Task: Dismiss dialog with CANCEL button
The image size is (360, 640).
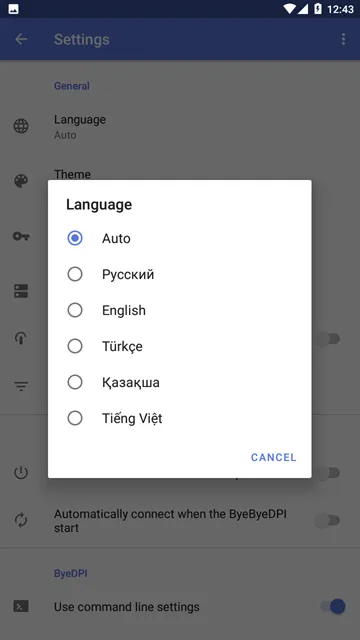Action: pyautogui.click(x=273, y=457)
